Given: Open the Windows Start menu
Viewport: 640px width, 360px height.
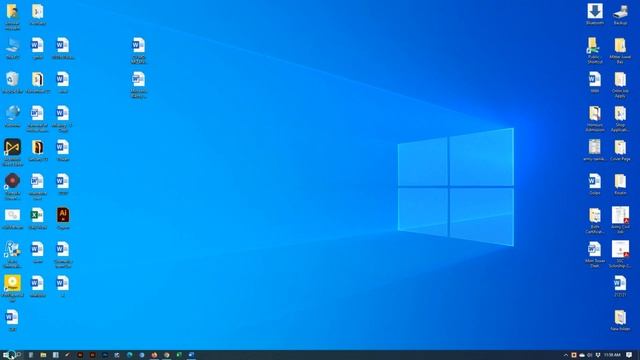Looking at the screenshot, I should pos(6,355).
